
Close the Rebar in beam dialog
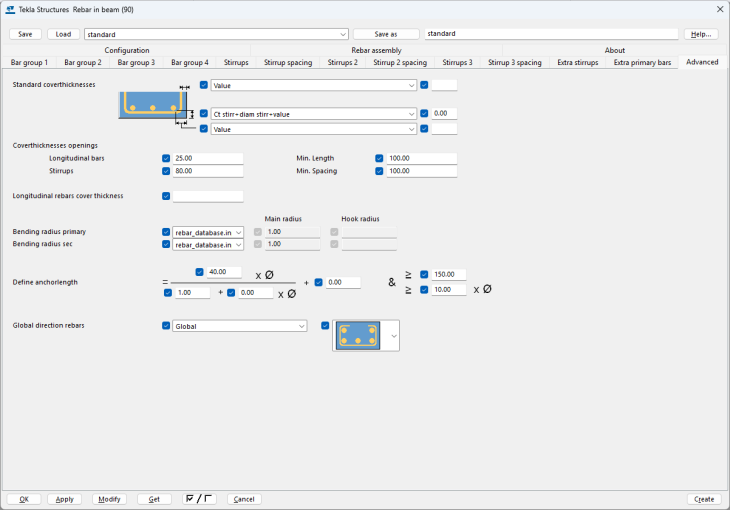[719, 9]
